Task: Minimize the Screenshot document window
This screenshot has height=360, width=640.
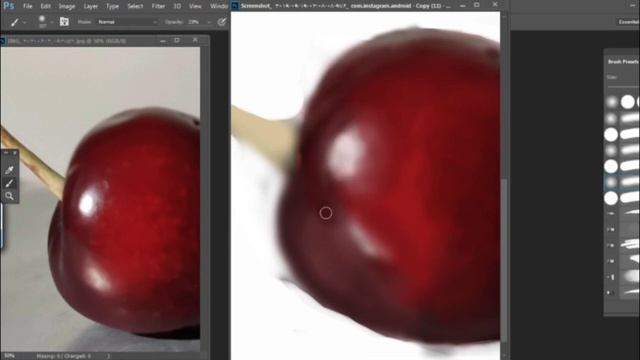Action: click(462, 6)
